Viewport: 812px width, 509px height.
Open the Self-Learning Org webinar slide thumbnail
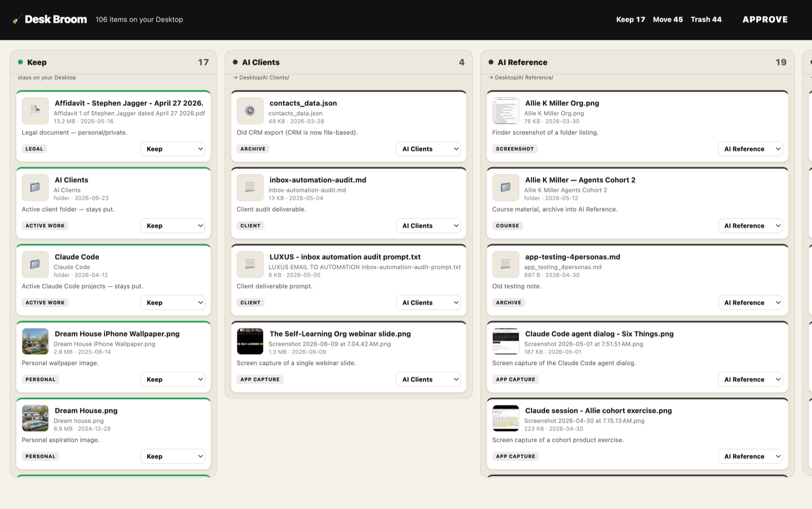[250, 341]
